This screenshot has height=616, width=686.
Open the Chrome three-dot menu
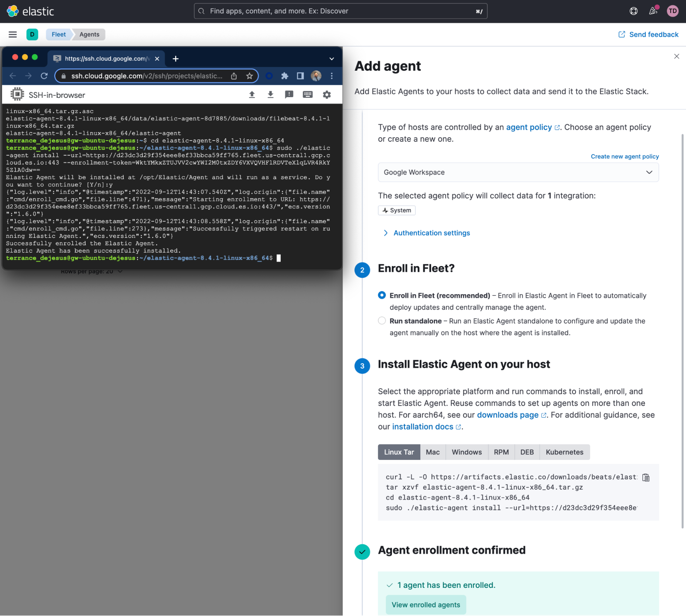pos(332,76)
